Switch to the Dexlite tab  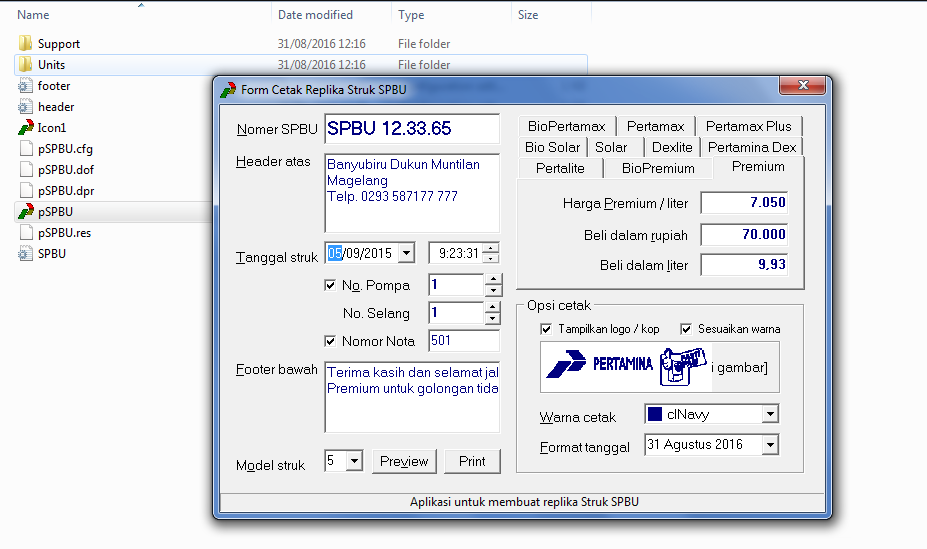click(672, 147)
